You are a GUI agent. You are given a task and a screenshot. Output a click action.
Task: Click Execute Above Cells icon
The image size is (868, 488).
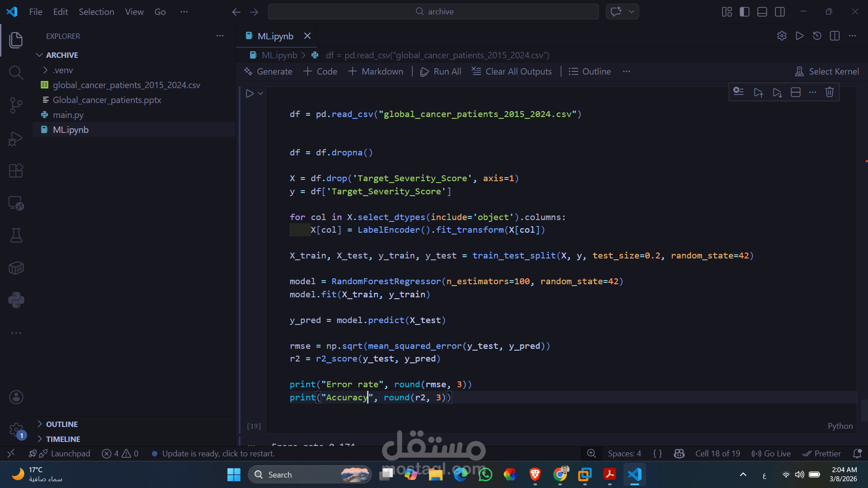point(758,92)
